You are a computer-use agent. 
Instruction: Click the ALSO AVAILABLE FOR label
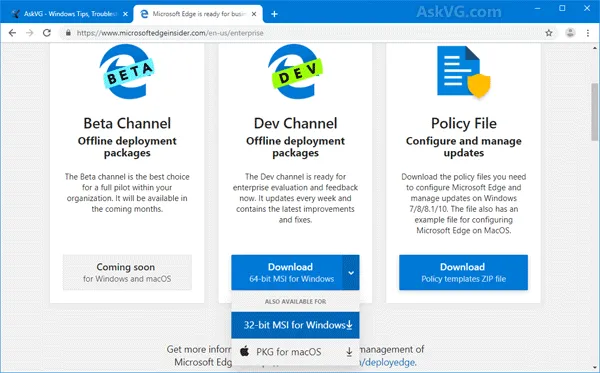[295, 301]
